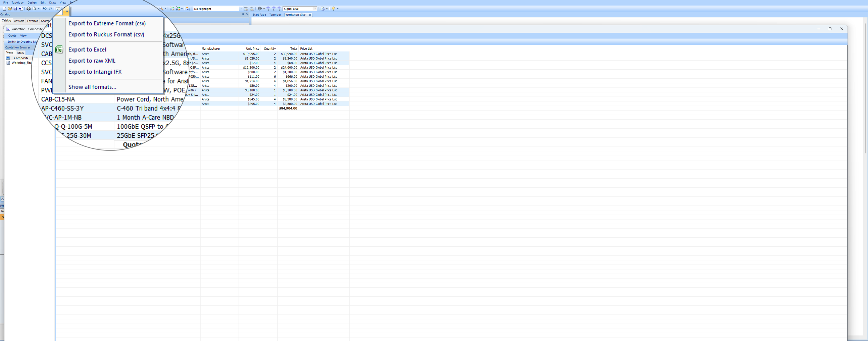The image size is (868, 341).
Task: Select the - Composite - tree item
Action: 21,58
